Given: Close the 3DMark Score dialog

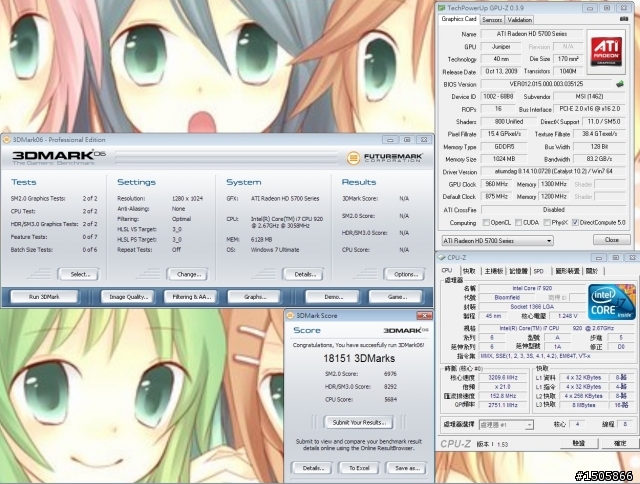Looking at the screenshot, I should 424,315.
